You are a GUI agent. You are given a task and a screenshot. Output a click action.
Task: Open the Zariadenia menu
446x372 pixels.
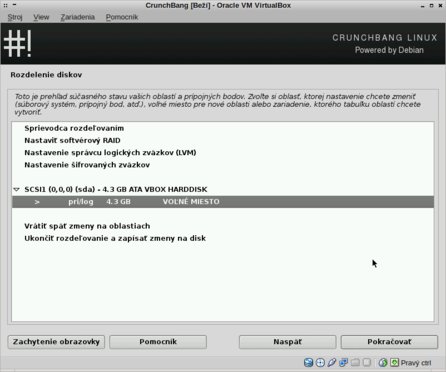[x=78, y=17]
